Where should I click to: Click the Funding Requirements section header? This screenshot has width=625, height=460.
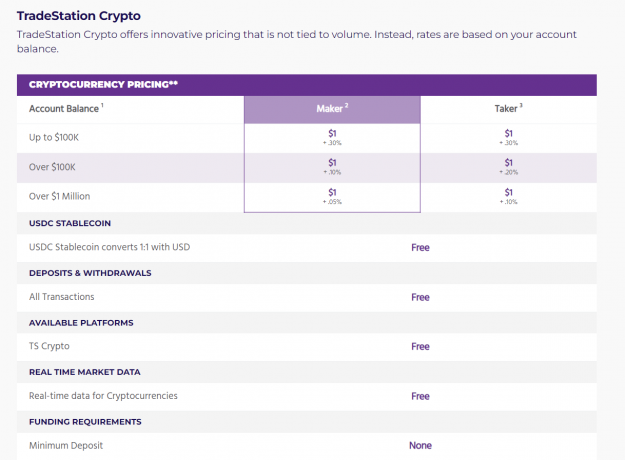[85, 422]
